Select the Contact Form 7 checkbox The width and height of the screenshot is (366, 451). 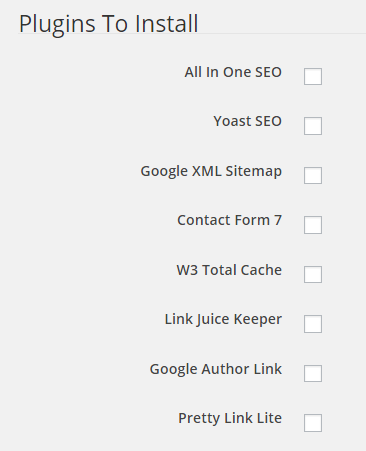(x=313, y=225)
